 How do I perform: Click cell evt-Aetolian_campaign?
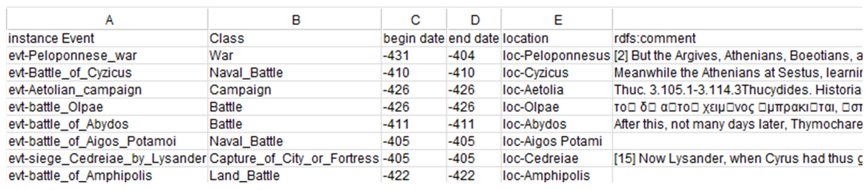pos(107,90)
